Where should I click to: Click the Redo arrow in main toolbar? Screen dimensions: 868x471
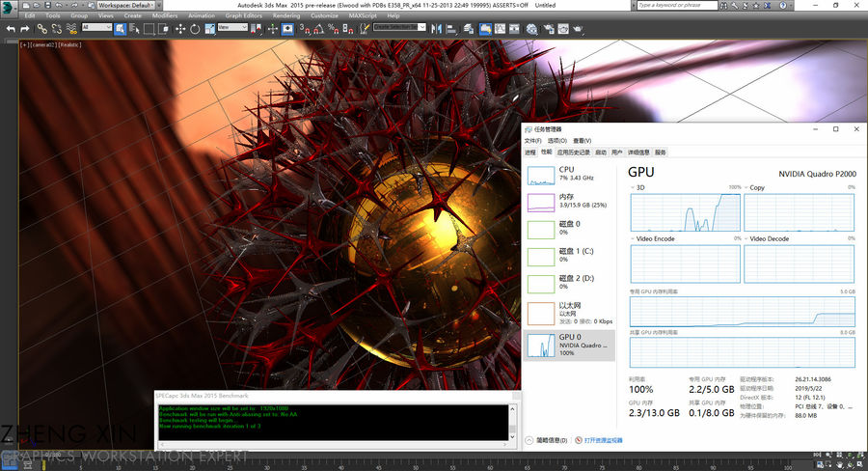(25, 29)
